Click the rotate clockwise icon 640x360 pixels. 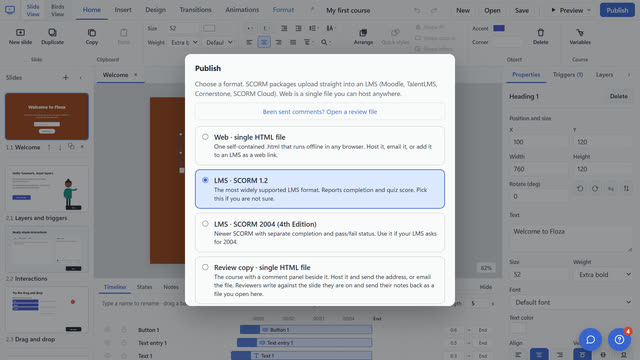[x=595, y=189]
